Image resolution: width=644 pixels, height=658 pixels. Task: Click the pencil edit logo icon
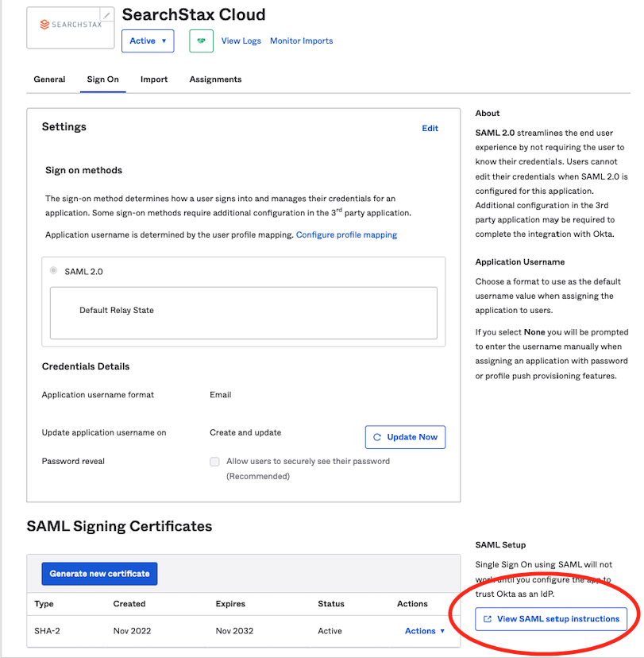[x=107, y=15]
